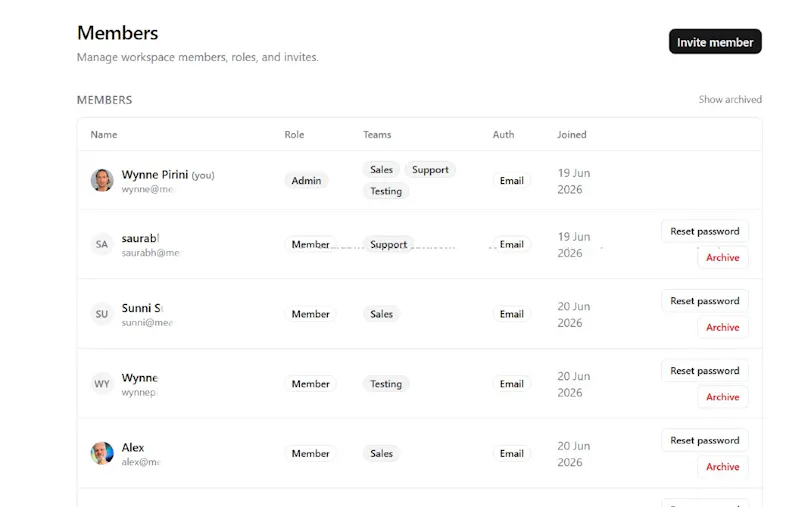This screenshot has height=507, width=800.
Task: Click the SU initials avatar
Action: click(102, 314)
